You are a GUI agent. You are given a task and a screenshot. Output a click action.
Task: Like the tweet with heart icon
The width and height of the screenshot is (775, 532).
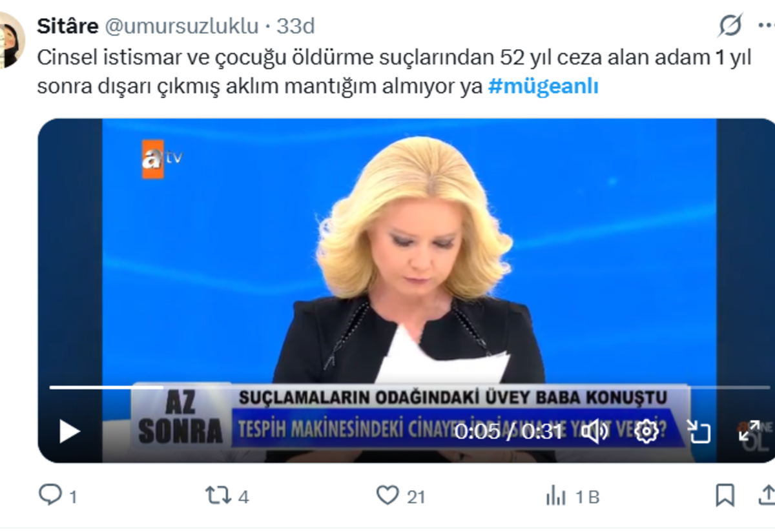[387, 495]
